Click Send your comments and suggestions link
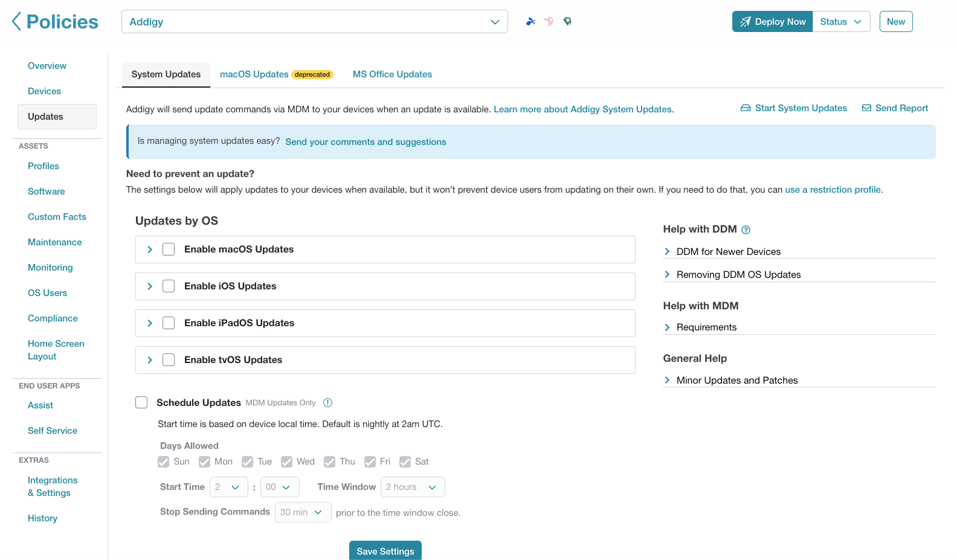957x560 pixels. pyautogui.click(x=366, y=142)
